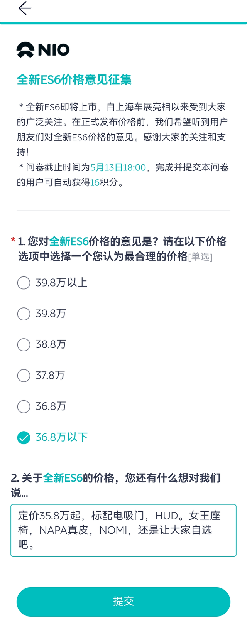
Task: Tap the checkmark on the selected option
Action: click(24, 438)
